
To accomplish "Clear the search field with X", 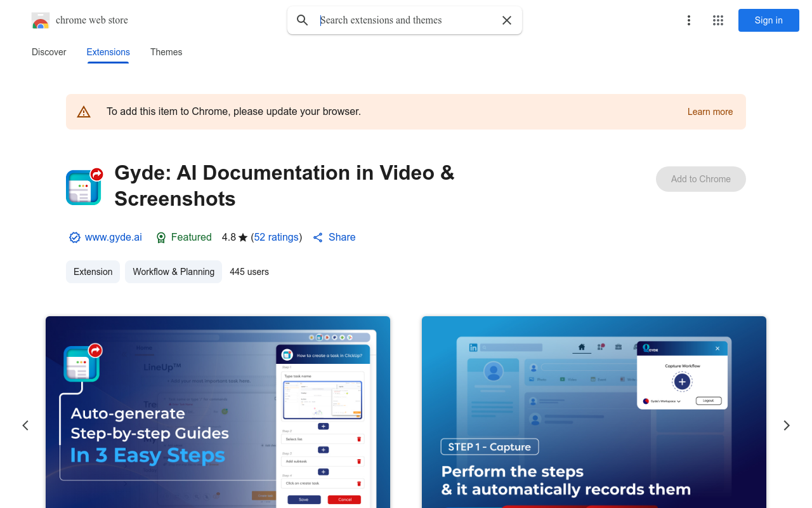I will tap(507, 20).
